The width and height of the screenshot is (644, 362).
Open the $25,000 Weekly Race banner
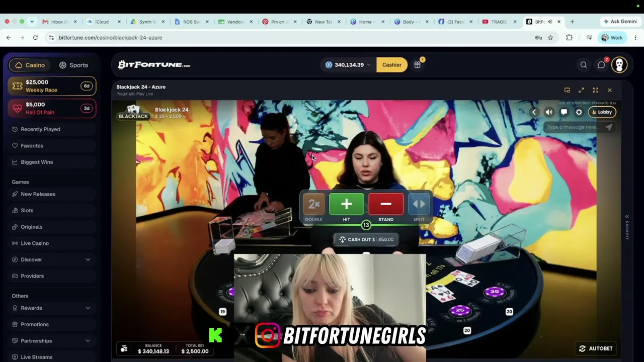[52, 86]
